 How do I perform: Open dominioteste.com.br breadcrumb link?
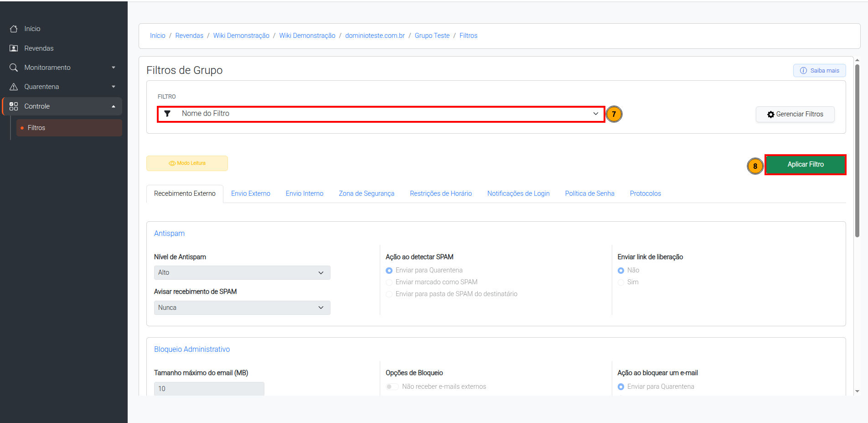(x=375, y=36)
